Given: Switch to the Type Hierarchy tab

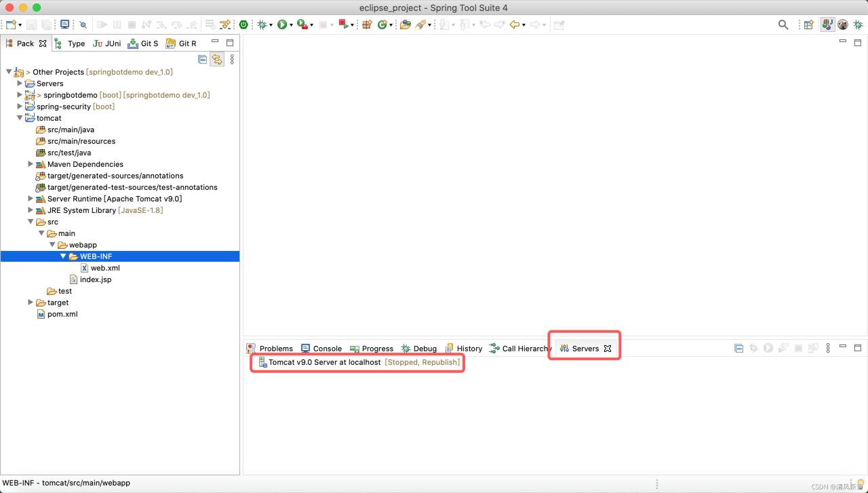Looking at the screenshot, I should coord(70,43).
